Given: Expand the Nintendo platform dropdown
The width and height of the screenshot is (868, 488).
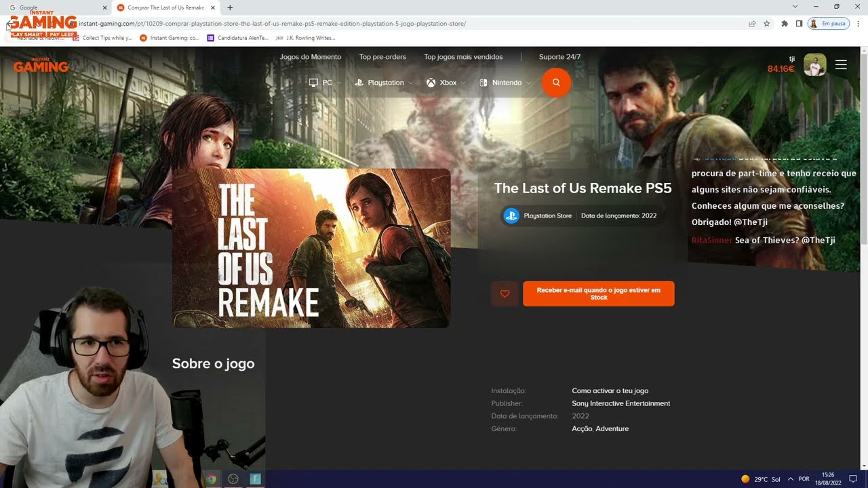Looking at the screenshot, I should [x=505, y=83].
